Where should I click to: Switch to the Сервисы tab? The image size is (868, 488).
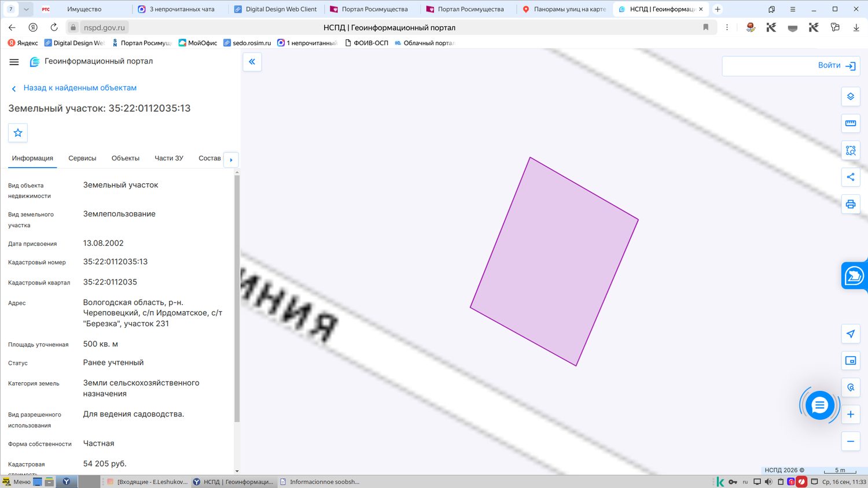click(82, 158)
